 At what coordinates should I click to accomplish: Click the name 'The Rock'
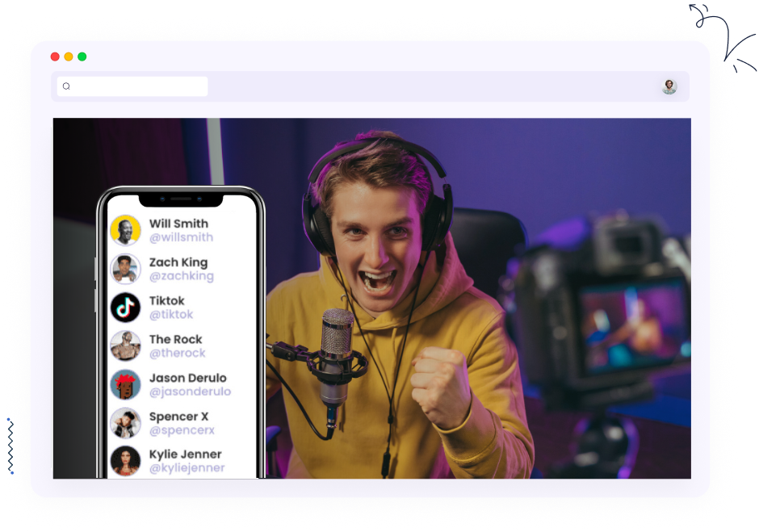[175, 339]
